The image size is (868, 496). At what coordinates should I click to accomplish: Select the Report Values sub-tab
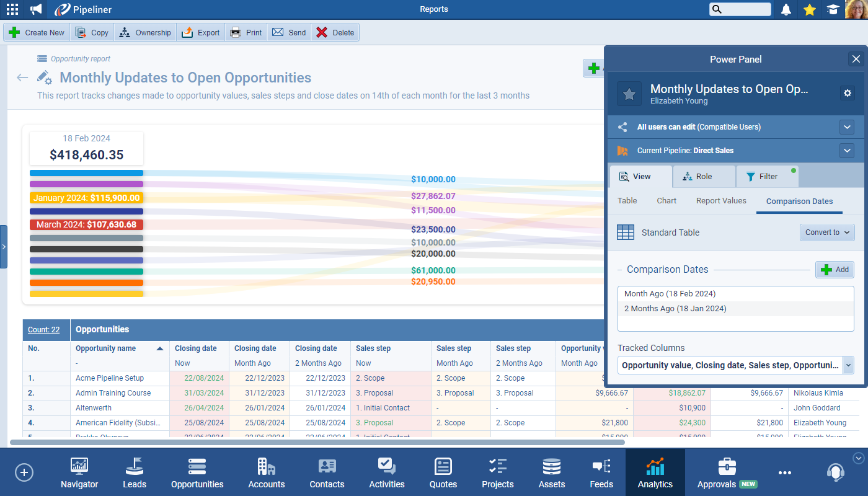click(x=721, y=201)
